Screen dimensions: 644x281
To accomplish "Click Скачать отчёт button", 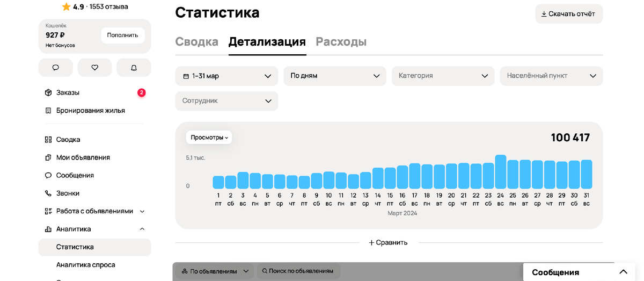I will click(x=569, y=14).
